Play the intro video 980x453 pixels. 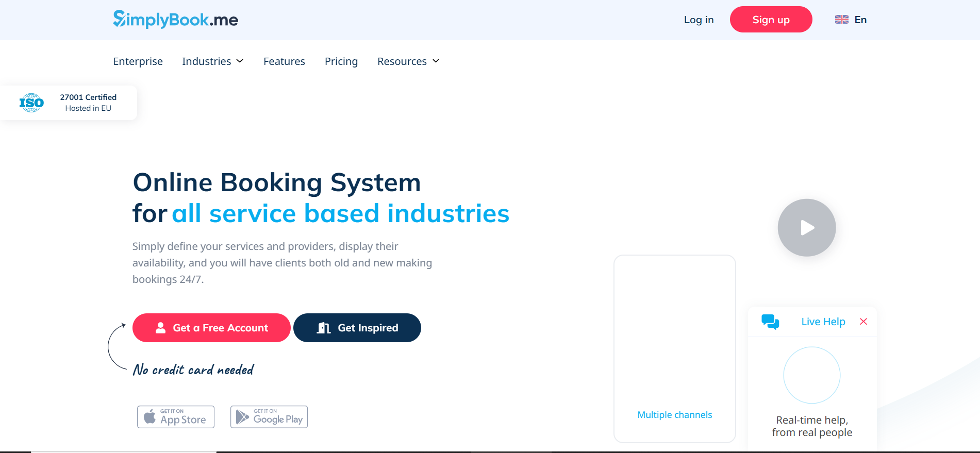(806, 228)
